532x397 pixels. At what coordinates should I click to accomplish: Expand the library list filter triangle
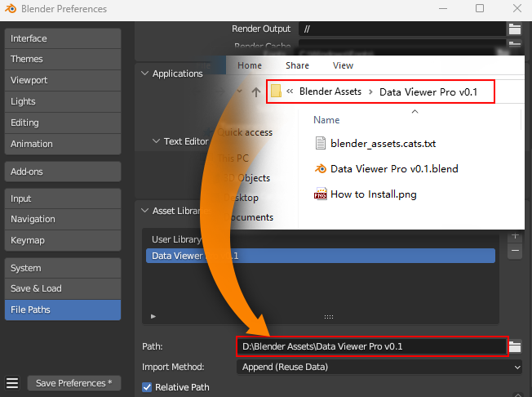[153, 316]
